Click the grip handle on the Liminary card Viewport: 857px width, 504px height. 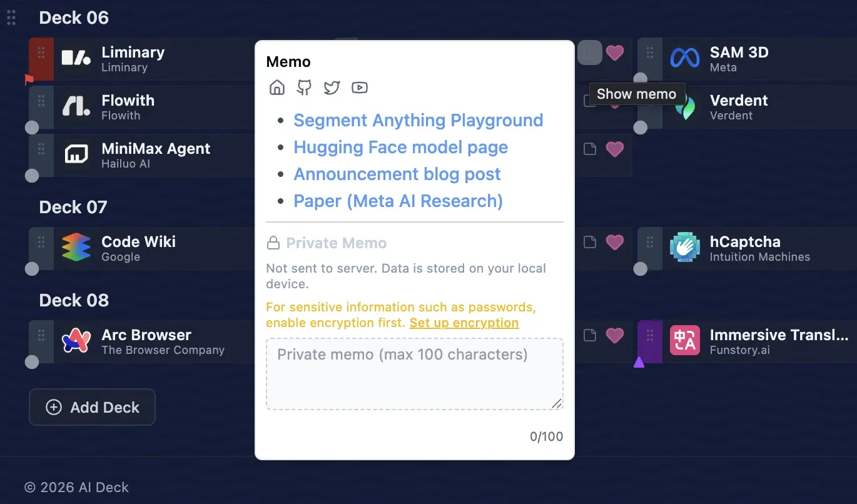click(41, 53)
